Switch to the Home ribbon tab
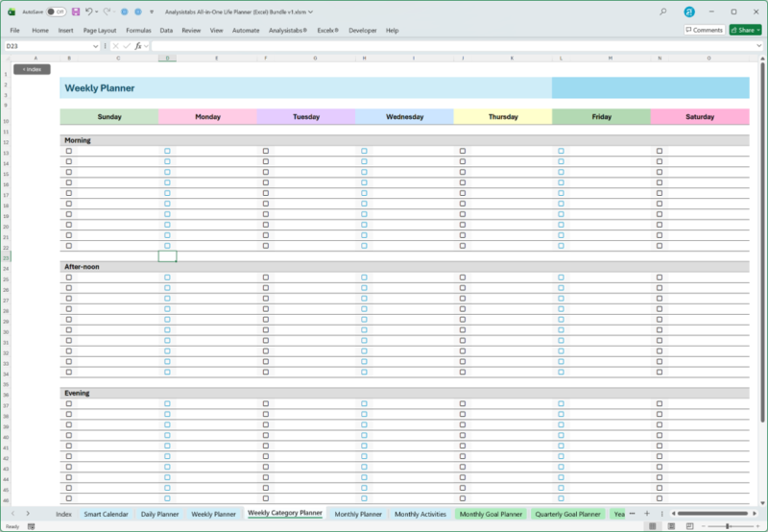This screenshot has height=532, width=768. (x=40, y=31)
